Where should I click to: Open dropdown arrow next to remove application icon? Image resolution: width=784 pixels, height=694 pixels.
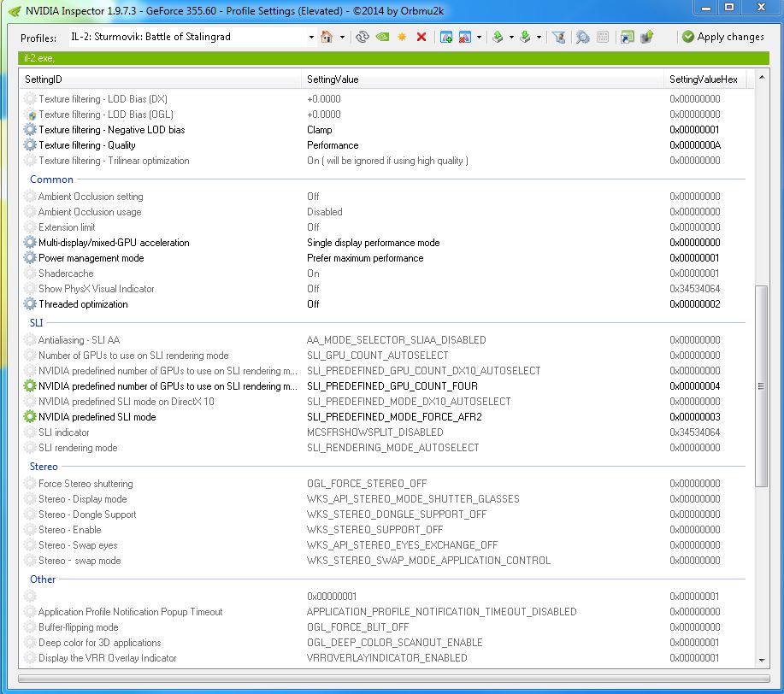(x=479, y=37)
